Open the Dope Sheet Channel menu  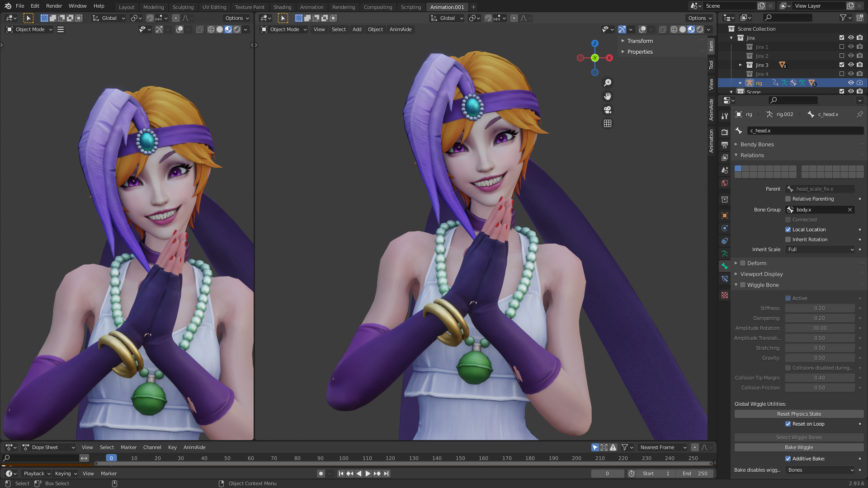click(152, 447)
